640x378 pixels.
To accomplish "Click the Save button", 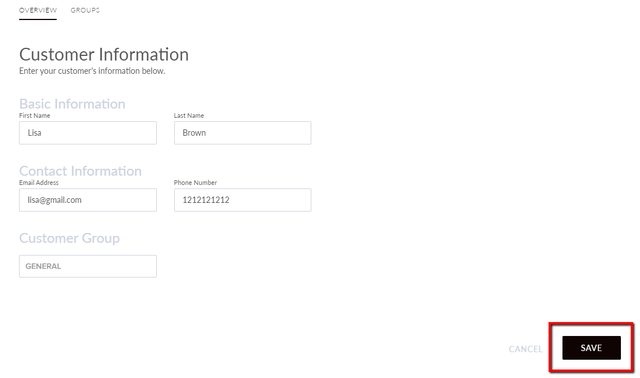I will [591, 348].
